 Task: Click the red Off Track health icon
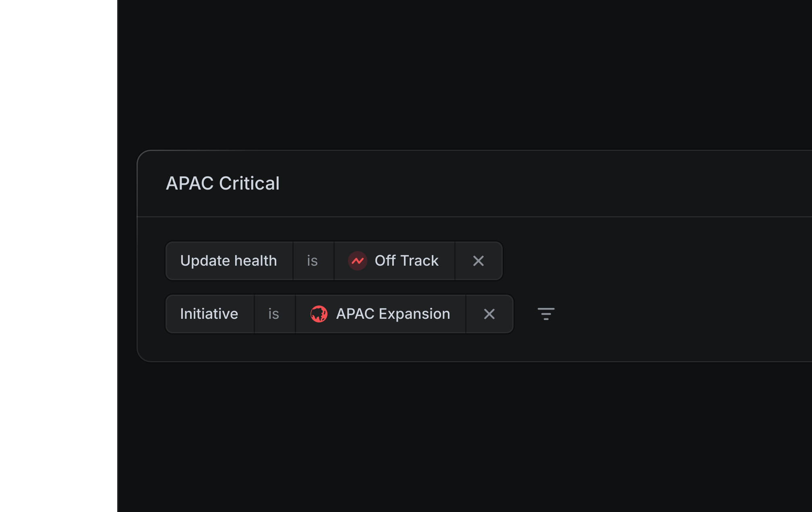pos(357,261)
